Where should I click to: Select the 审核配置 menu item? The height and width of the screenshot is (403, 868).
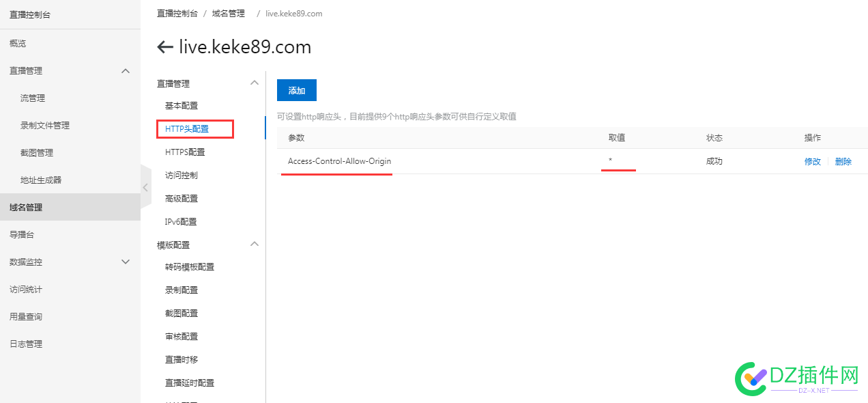click(x=182, y=336)
